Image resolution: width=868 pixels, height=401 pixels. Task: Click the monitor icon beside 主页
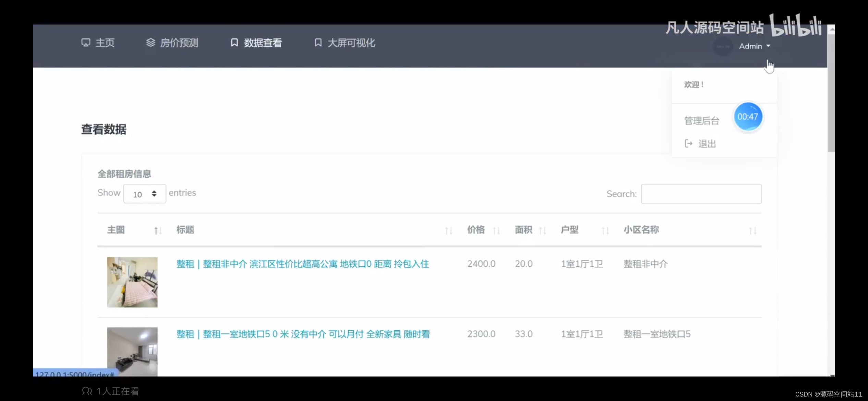pyautogui.click(x=86, y=42)
